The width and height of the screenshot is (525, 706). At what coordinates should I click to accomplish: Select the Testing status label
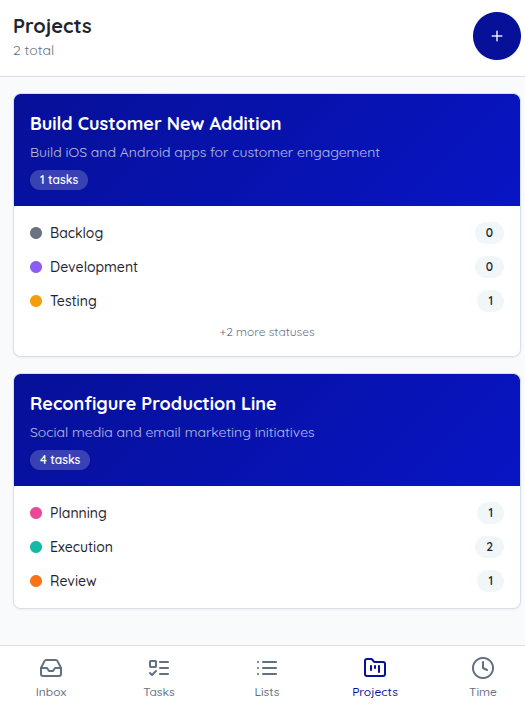[x=73, y=301]
